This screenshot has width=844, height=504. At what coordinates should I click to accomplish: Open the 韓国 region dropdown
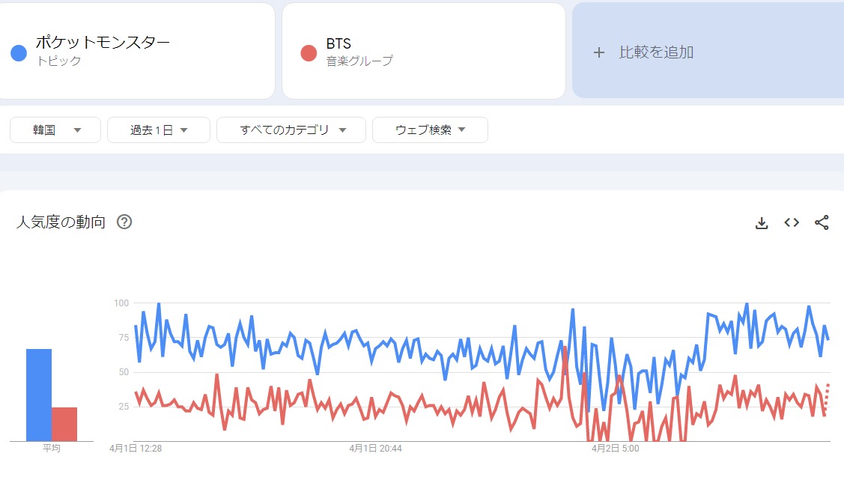55,130
